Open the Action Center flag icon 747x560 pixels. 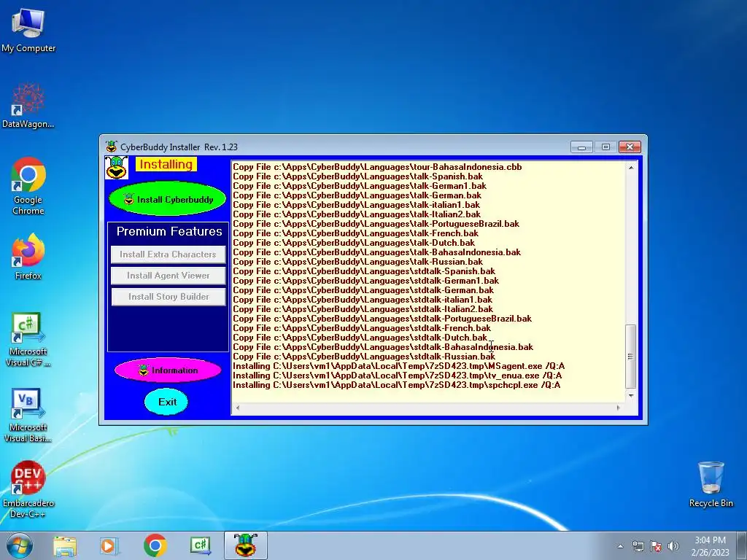click(x=656, y=546)
